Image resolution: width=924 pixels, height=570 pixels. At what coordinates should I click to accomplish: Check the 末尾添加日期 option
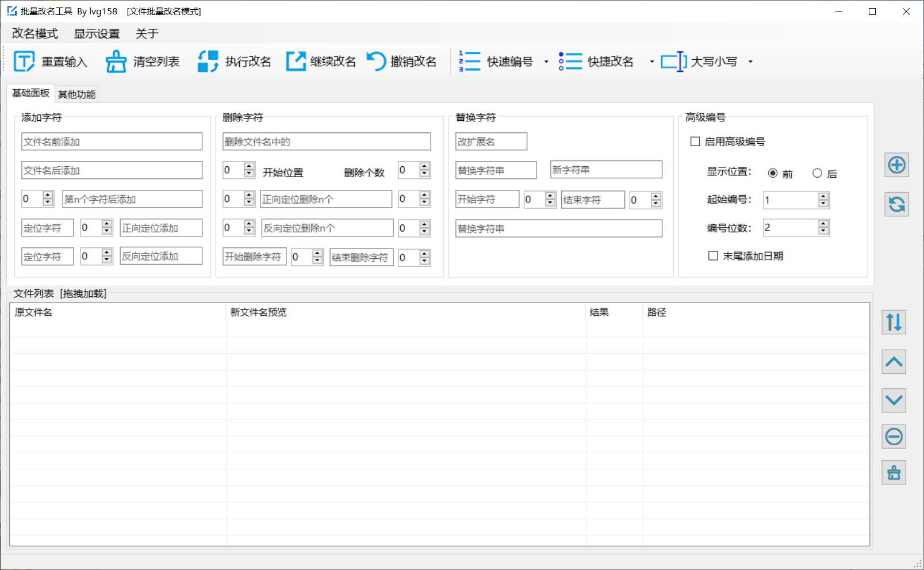click(x=713, y=256)
